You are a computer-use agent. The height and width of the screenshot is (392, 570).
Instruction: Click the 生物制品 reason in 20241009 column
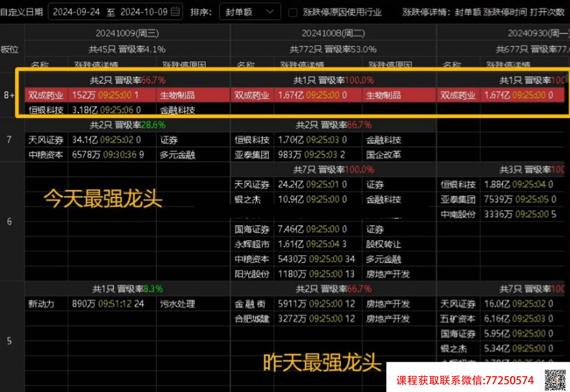tap(178, 95)
